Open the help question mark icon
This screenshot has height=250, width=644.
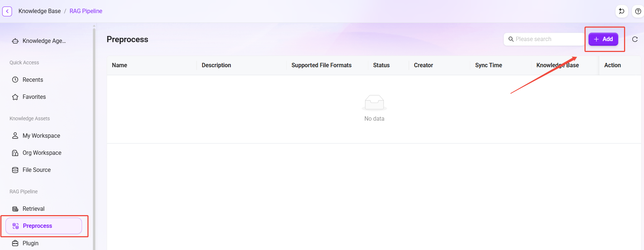click(x=638, y=11)
